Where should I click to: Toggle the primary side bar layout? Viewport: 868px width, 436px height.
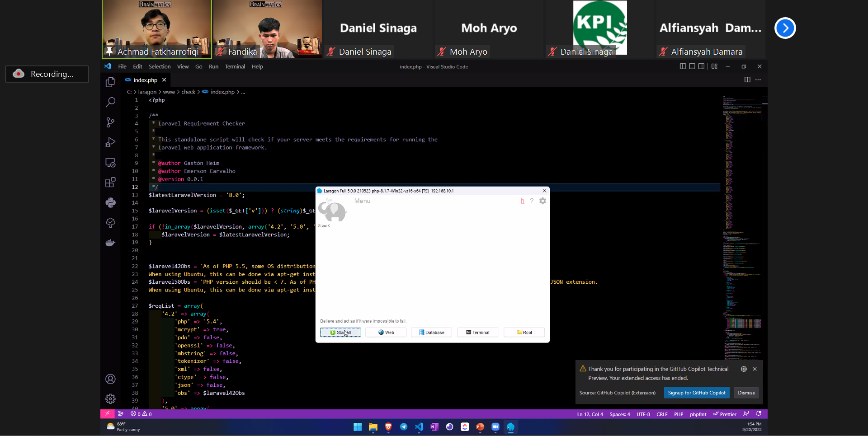683,66
